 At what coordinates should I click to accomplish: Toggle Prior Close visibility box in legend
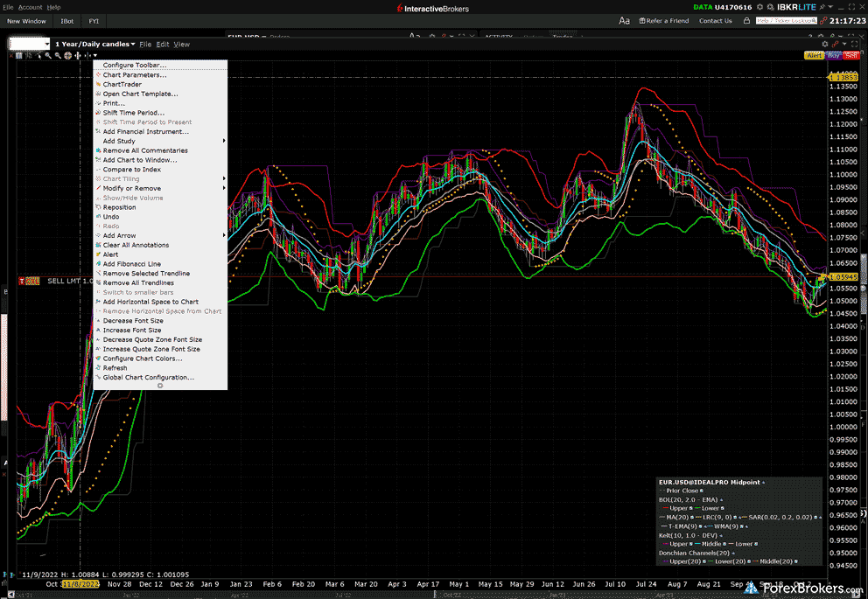[702, 491]
